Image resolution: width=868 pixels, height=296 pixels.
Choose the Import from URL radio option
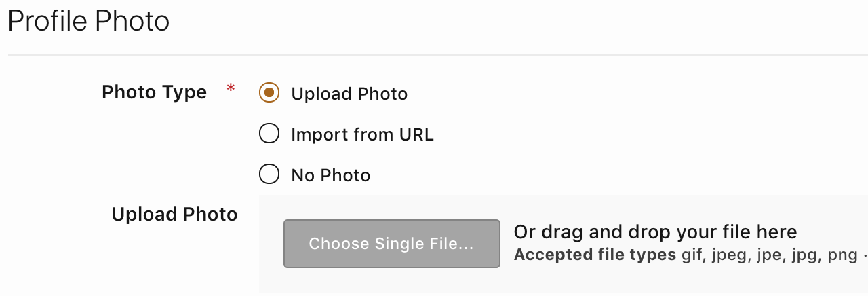point(269,134)
